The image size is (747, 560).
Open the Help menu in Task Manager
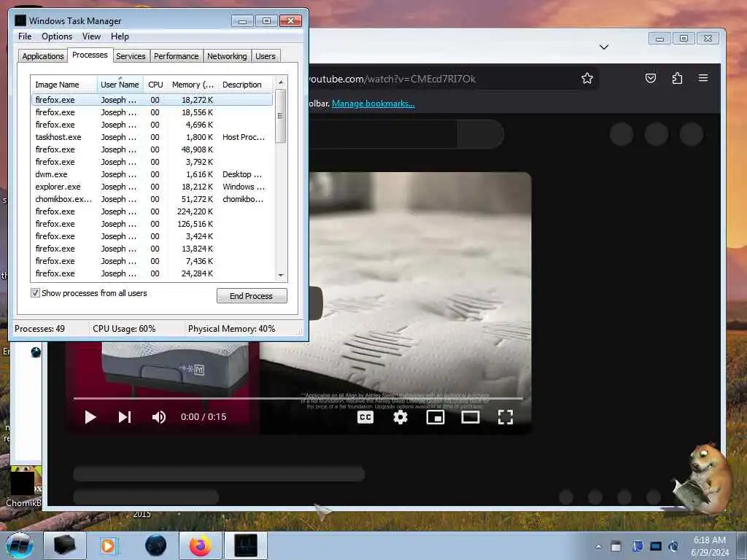(120, 36)
